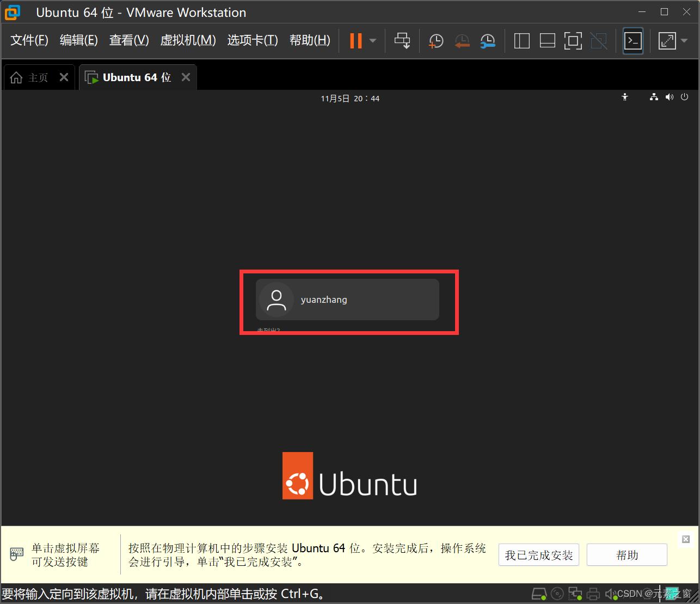This screenshot has height=604, width=700.
Task: Pause the virtual machine with the orange pause button
Action: [x=355, y=41]
